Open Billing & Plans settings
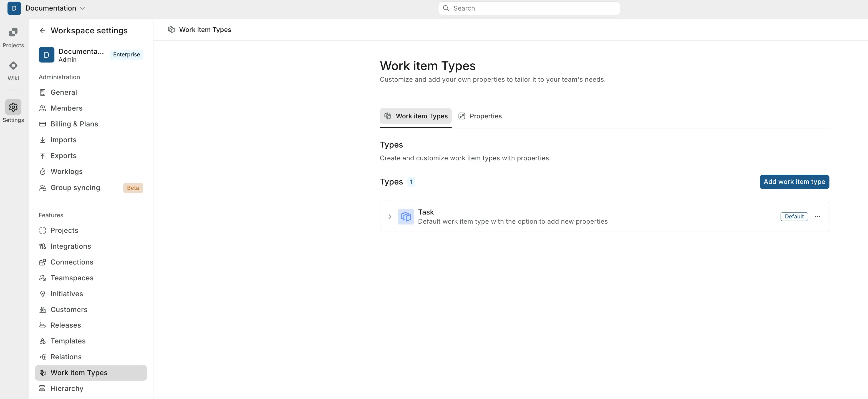The width and height of the screenshot is (868, 399). (x=74, y=124)
